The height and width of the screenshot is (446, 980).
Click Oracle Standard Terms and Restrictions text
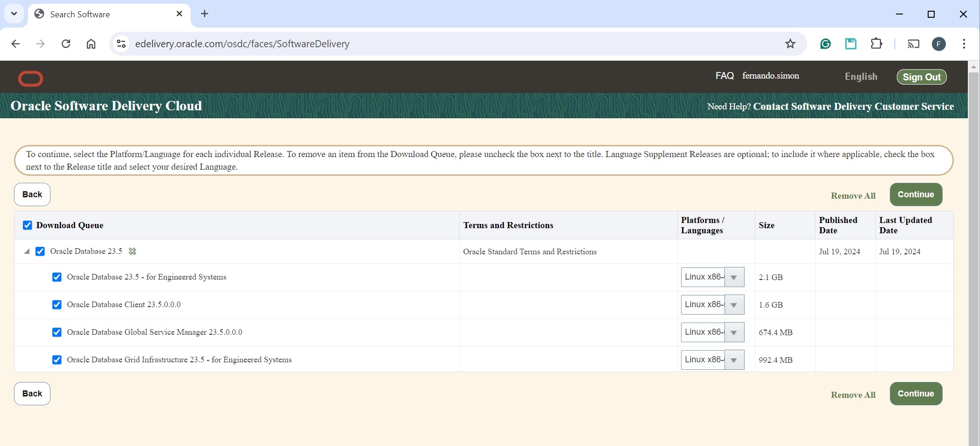click(x=530, y=252)
